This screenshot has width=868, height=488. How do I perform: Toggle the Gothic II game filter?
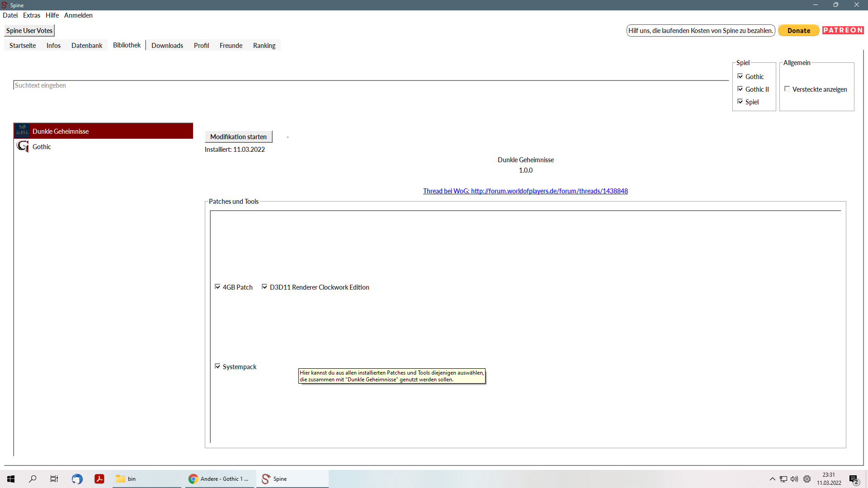740,89
